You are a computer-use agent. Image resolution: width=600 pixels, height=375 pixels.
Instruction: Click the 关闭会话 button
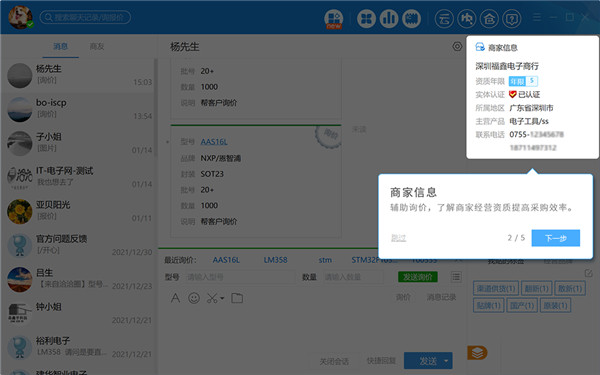pos(334,361)
